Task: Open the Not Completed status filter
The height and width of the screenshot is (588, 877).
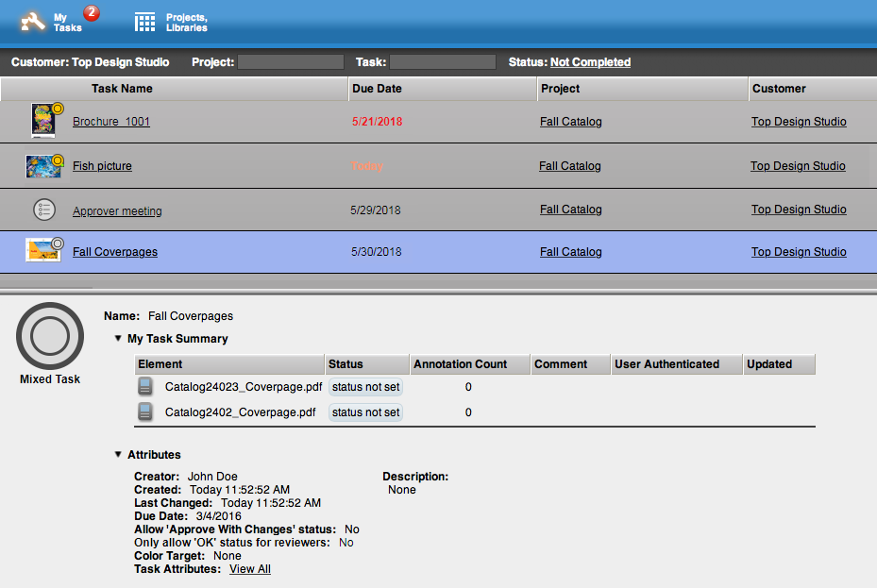Action: (x=590, y=62)
